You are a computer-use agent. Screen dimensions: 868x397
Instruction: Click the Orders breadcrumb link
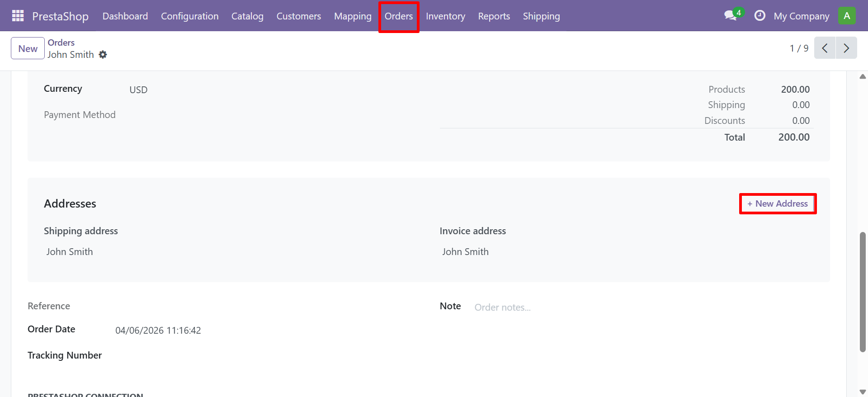coord(61,43)
